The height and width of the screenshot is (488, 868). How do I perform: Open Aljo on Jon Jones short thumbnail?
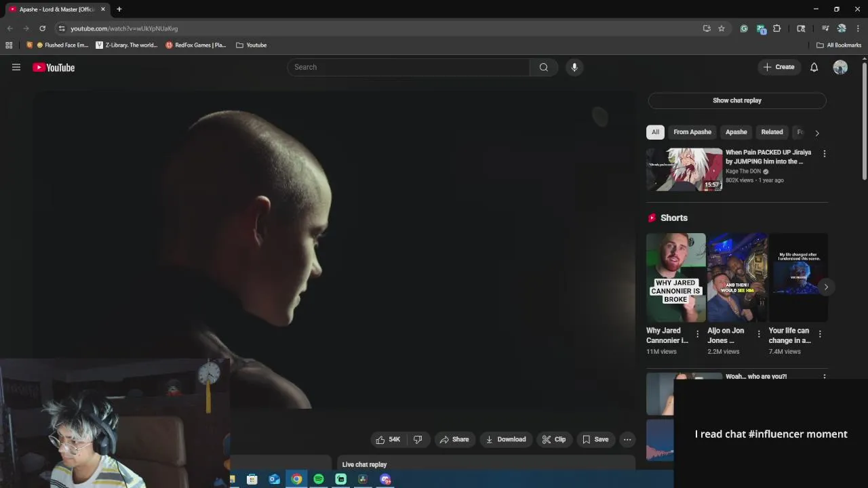click(x=737, y=277)
